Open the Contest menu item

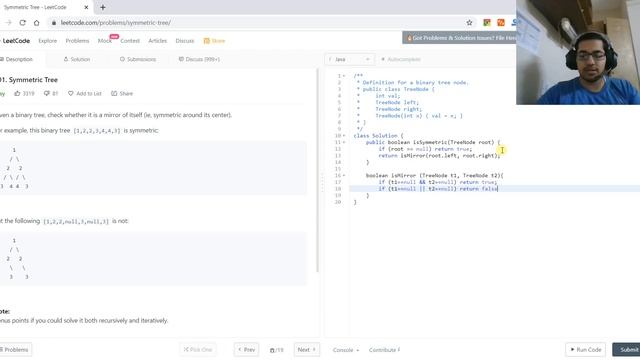point(130,41)
